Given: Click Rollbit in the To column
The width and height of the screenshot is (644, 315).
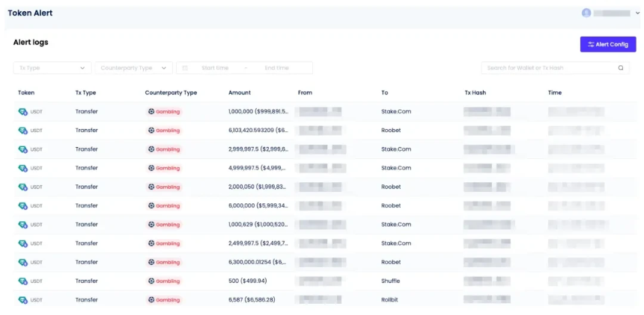Looking at the screenshot, I should [x=391, y=300].
